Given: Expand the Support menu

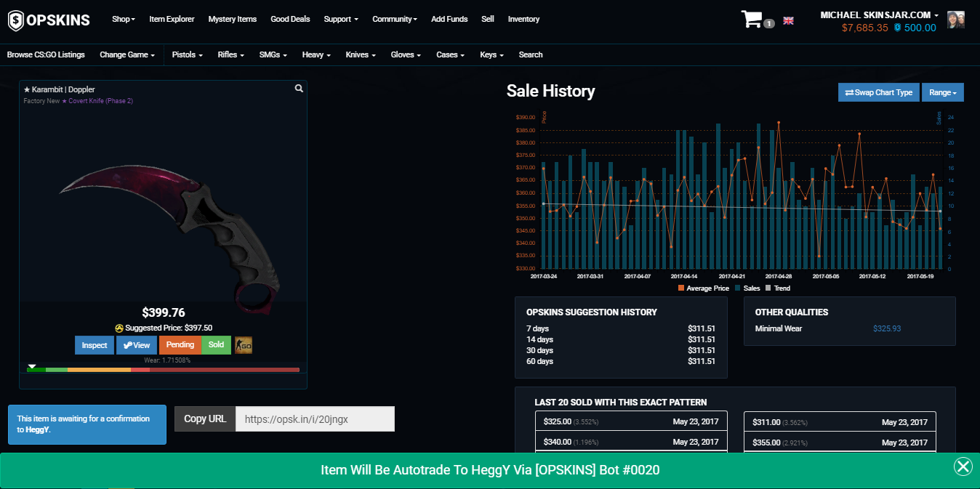Looking at the screenshot, I should [x=341, y=20].
